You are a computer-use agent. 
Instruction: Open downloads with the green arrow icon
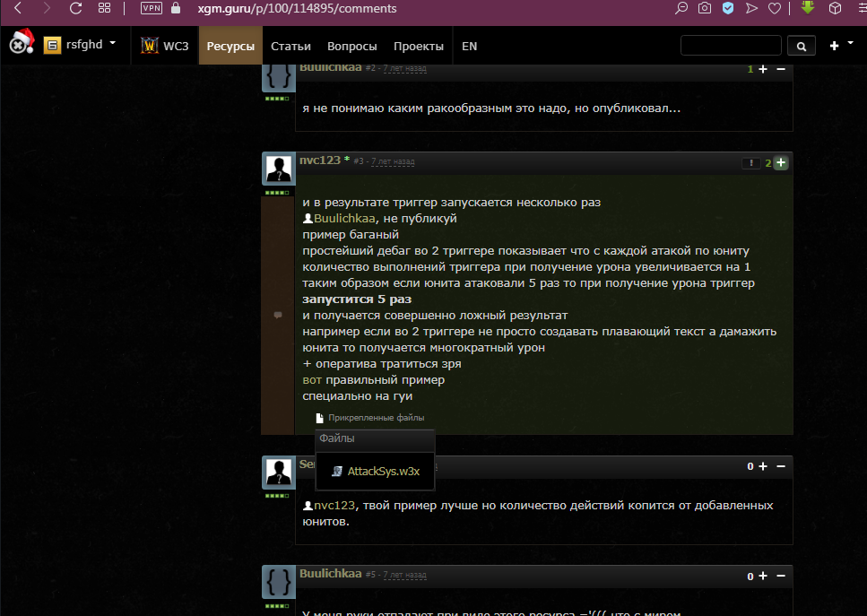tap(808, 7)
